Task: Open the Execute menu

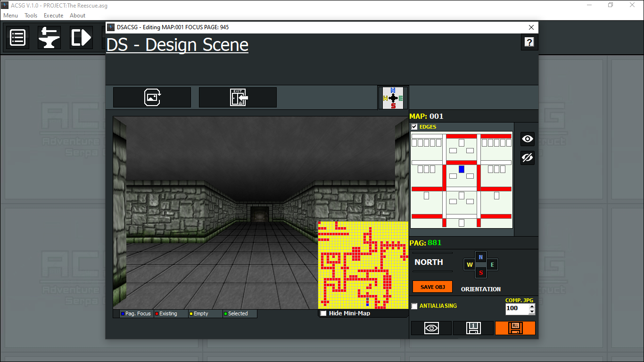Action: pyautogui.click(x=54, y=15)
